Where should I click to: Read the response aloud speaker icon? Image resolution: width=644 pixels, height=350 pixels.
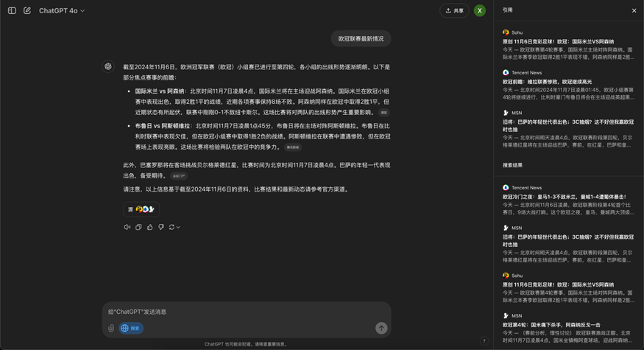[x=127, y=227]
